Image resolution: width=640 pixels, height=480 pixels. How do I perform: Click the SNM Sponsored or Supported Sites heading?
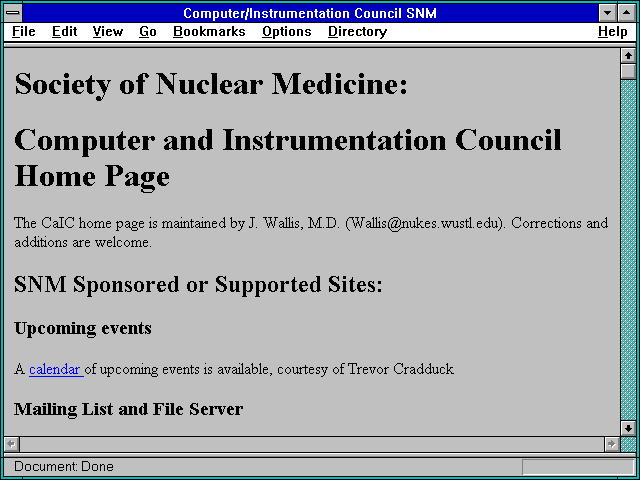coord(198,284)
